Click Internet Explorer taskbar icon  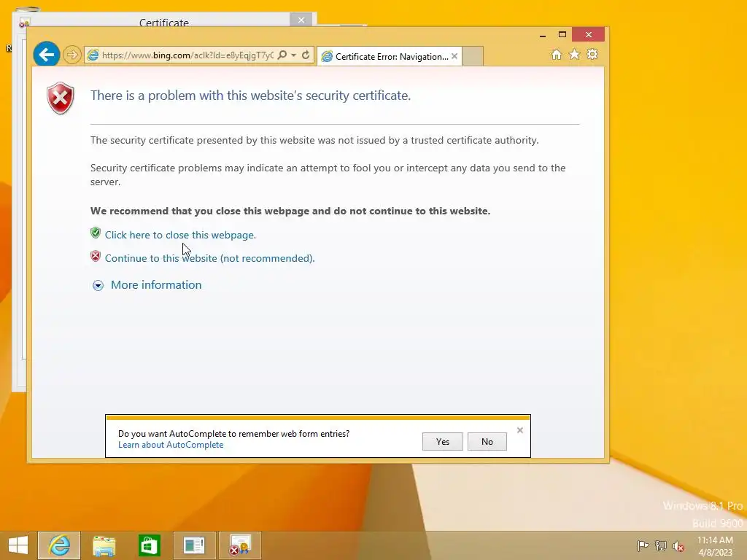click(x=59, y=545)
